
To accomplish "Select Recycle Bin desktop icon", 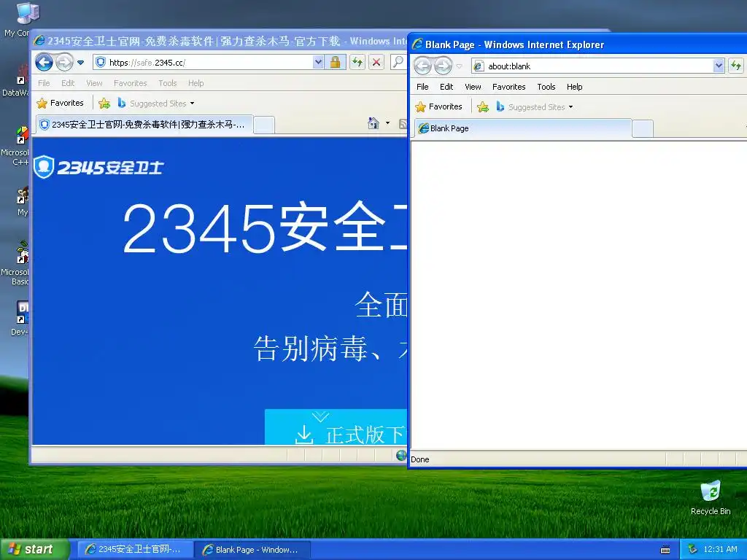I will click(711, 498).
